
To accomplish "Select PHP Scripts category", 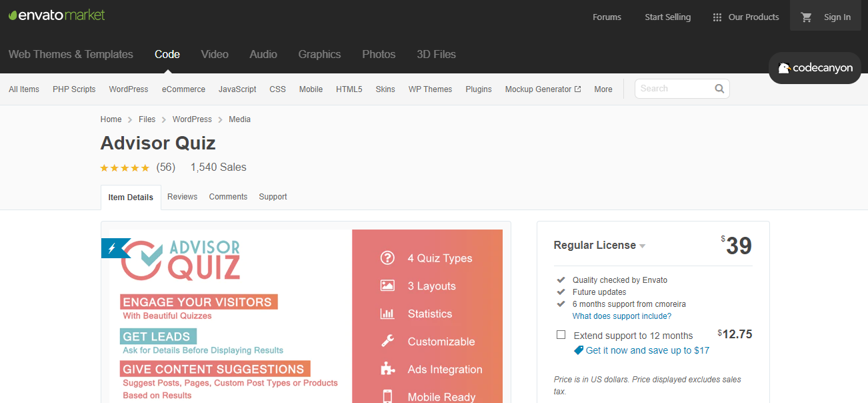I will pos(74,89).
